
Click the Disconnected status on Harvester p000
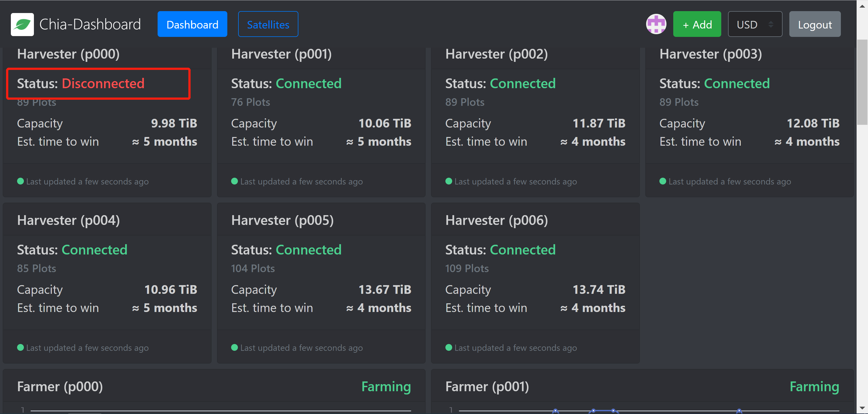(103, 83)
